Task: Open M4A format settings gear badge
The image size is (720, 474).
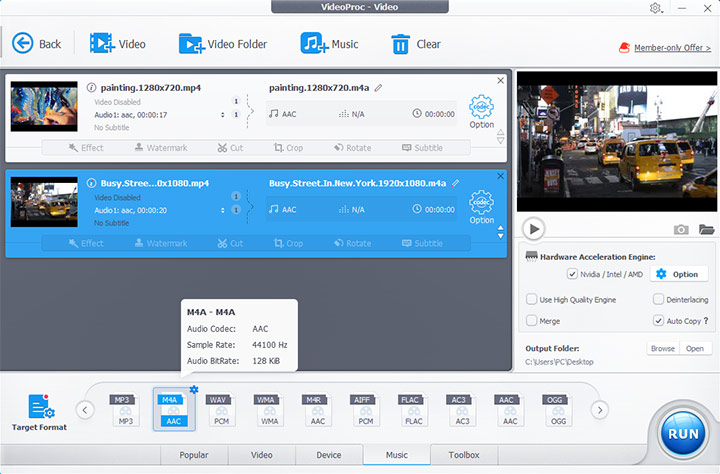Action: pyautogui.click(x=194, y=389)
